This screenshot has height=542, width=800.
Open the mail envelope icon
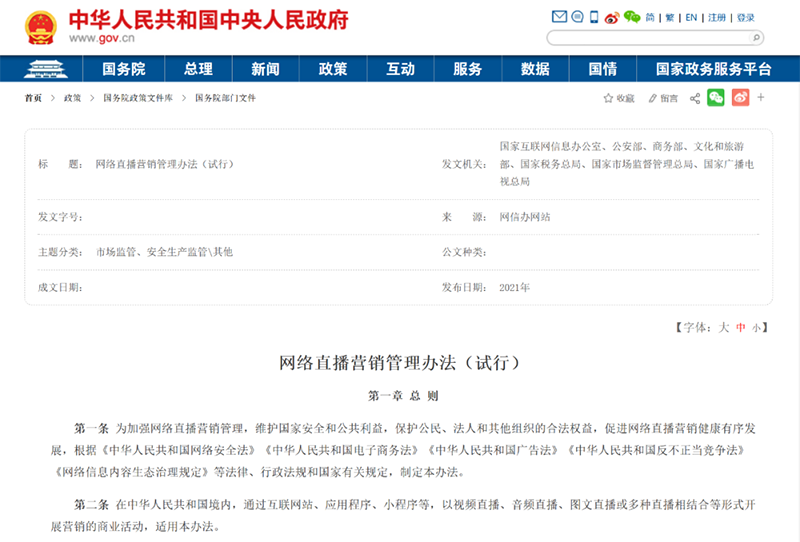click(559, 17)
